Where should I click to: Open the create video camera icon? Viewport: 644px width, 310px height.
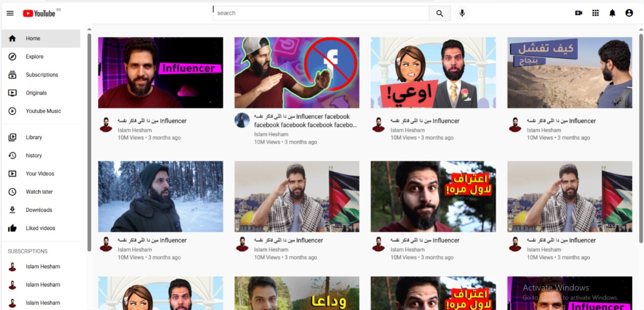click(x=578, y=13)
